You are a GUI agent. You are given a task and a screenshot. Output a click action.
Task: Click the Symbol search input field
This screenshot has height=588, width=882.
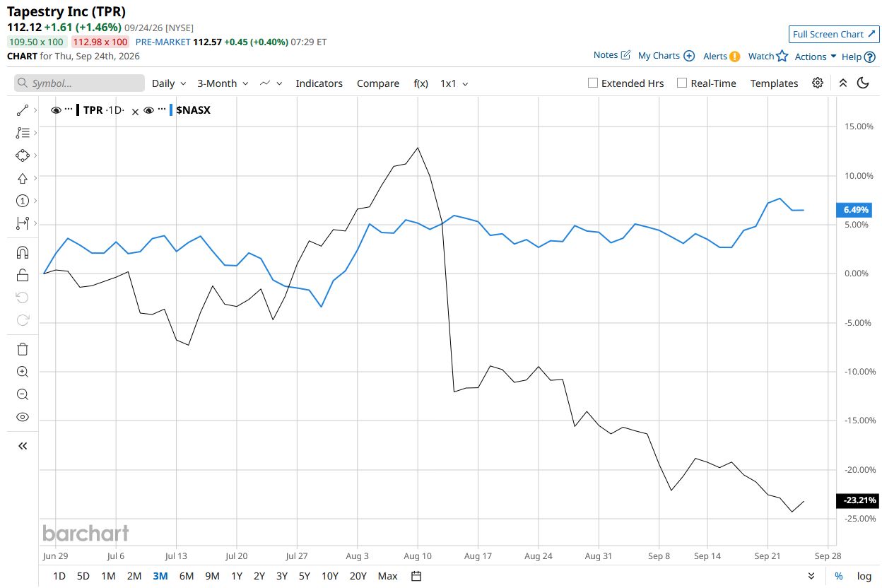click(x=79, y=83)
